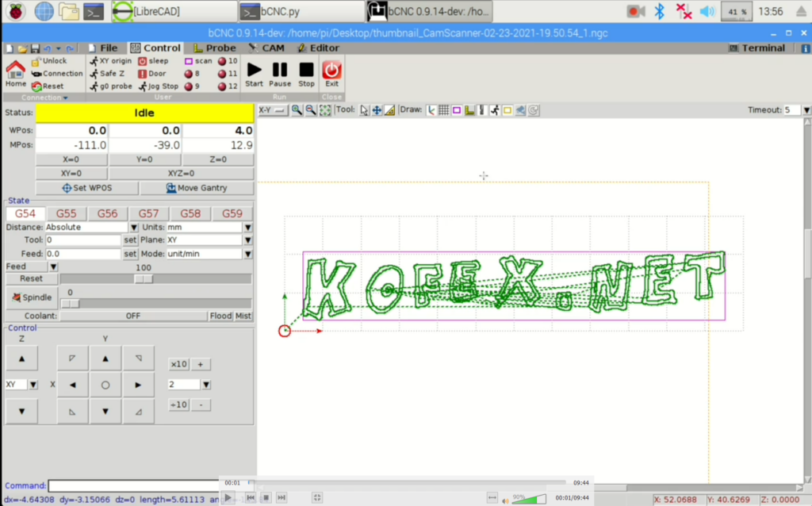Click the Unlock button

pos(49,61)
